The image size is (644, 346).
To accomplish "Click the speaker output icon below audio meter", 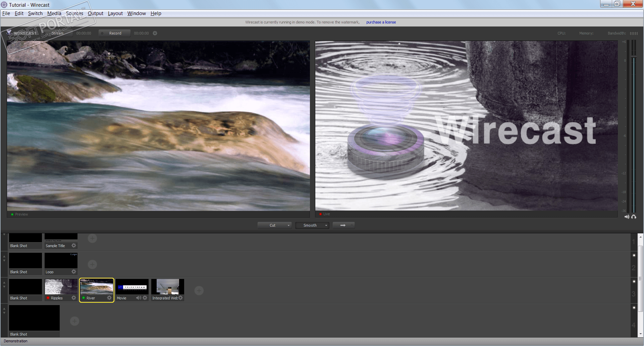I will [627, 217].
